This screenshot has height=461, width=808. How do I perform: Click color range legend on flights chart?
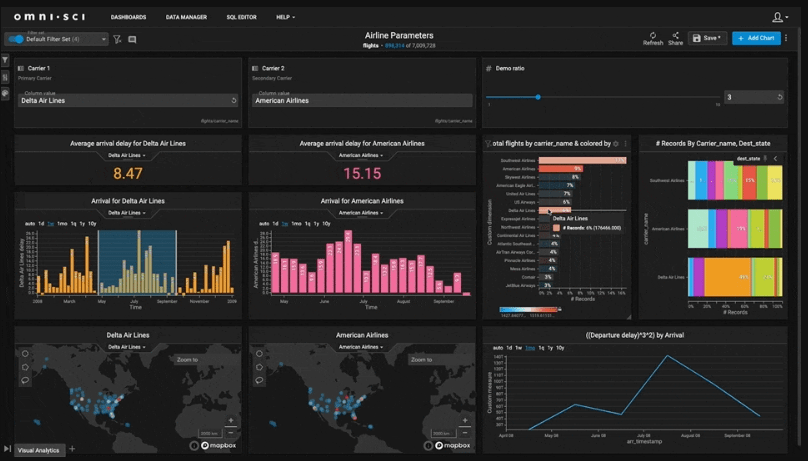tap(528, 309)
